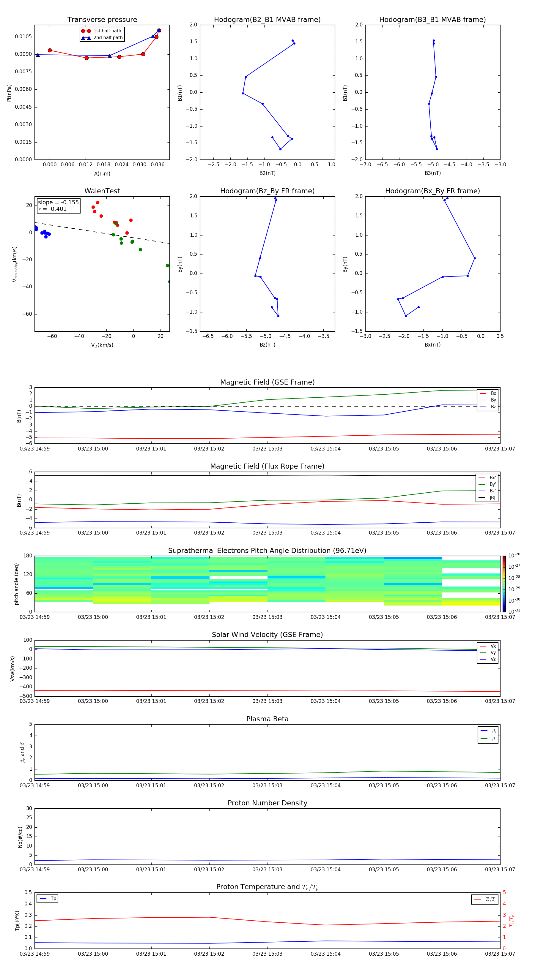
Task: Click the 'Tp' legend entry in temperature plot
Action: [48, 899]
